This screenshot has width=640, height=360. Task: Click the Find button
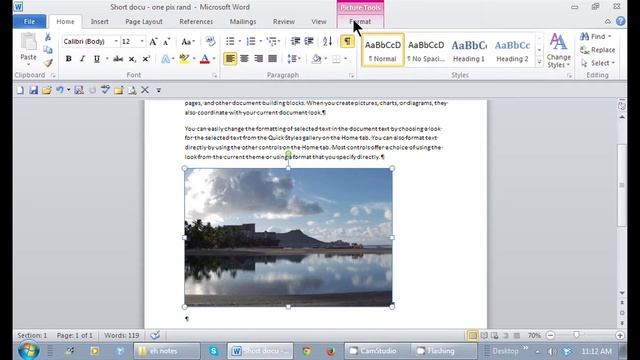point(596,37)
